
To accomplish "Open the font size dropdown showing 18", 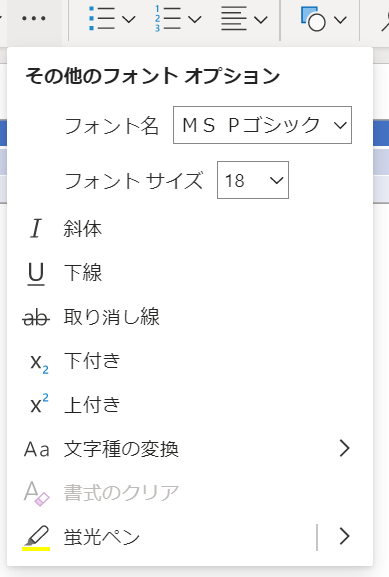I will tap(253, 180).
